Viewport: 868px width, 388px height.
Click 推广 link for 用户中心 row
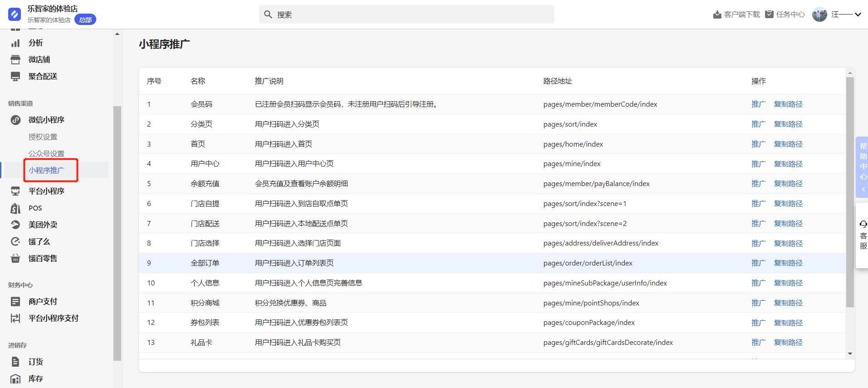point(758,164)
